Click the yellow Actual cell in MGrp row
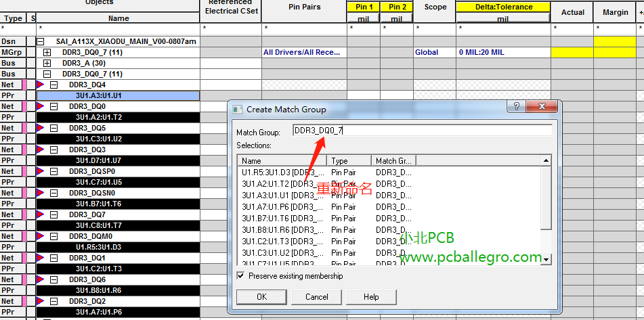644x320 pixels. coord(572,52)
